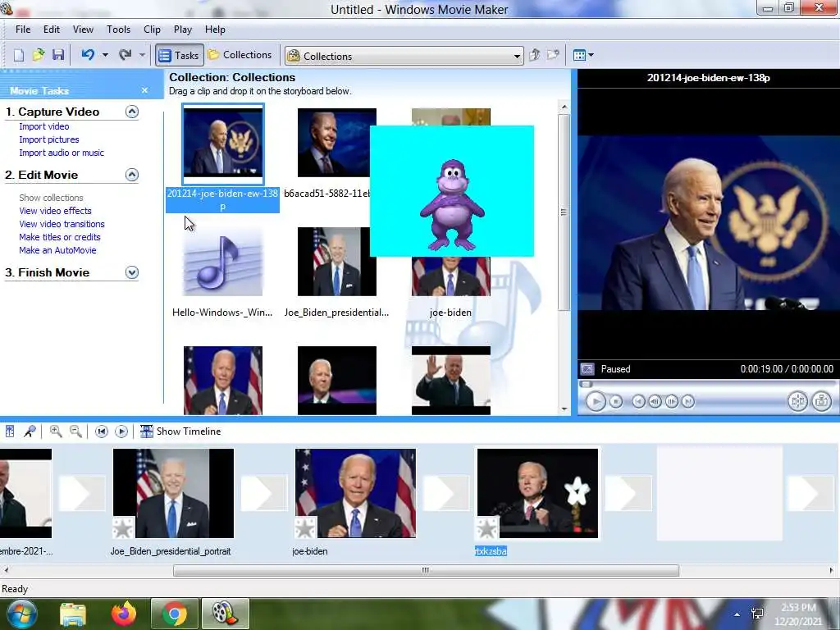Viewport: 840px width, 630px height.
Task: Click Make titles or credits
Action: [x=59, y=237]
